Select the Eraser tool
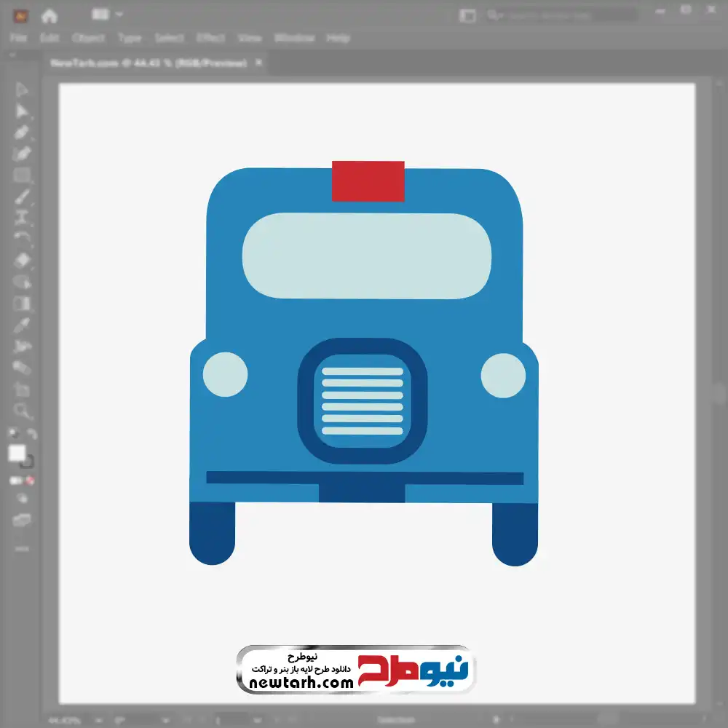 tap(22, 261)
